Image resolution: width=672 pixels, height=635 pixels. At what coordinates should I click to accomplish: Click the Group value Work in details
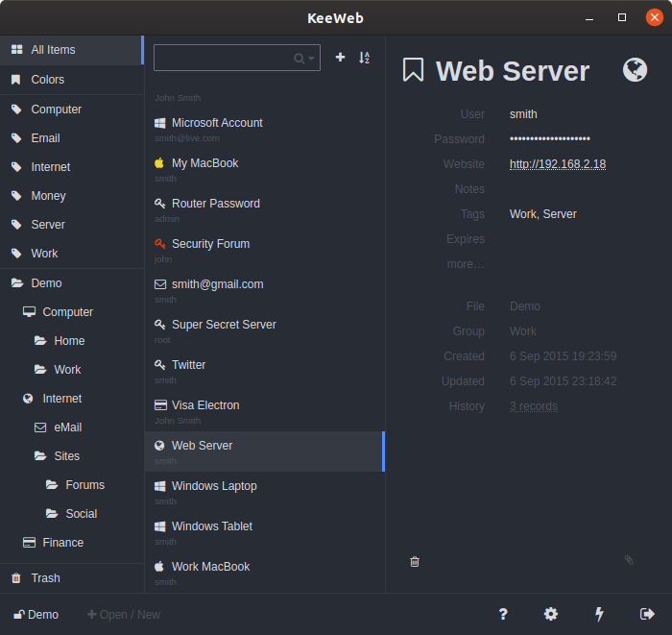523,331
